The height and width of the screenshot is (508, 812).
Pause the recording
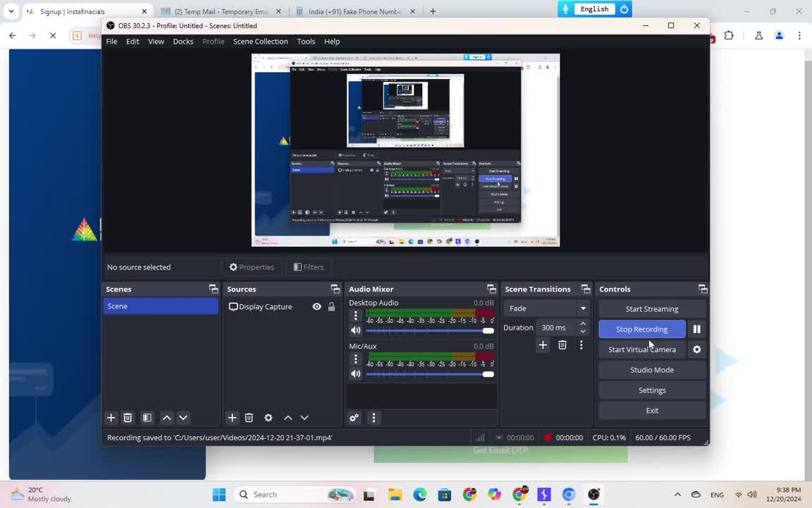pyautogui.click(x=697, y=329)
